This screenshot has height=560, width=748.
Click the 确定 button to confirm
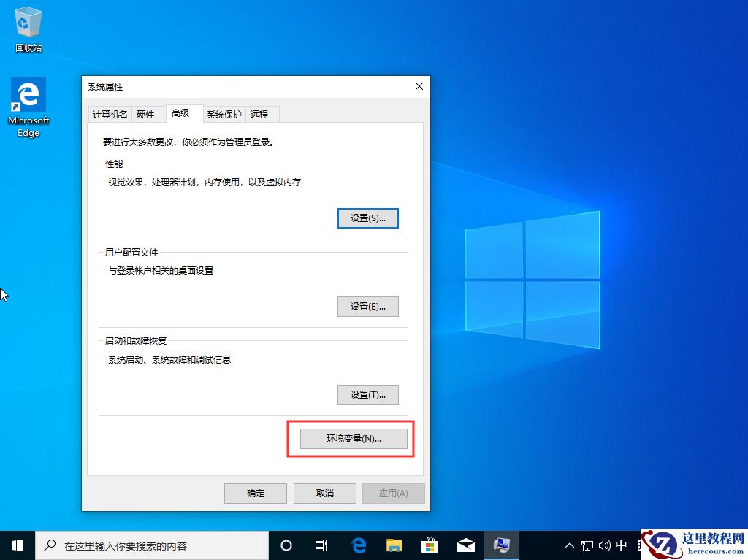tap(255, 493)
